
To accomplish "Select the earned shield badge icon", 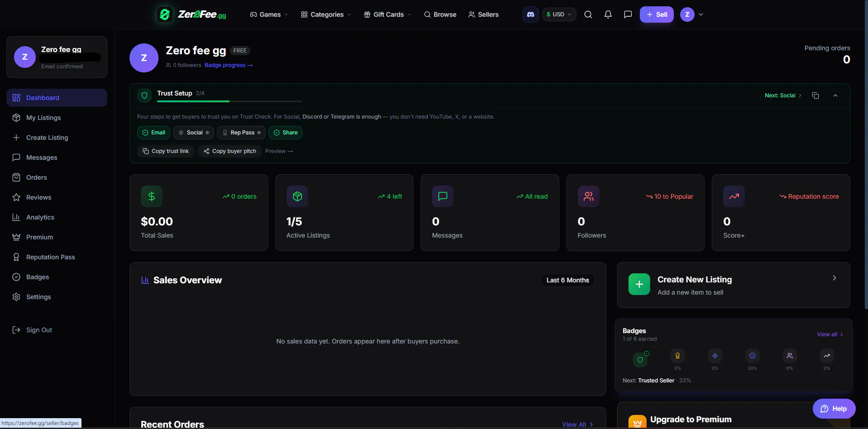I will [x=640, y=360].
